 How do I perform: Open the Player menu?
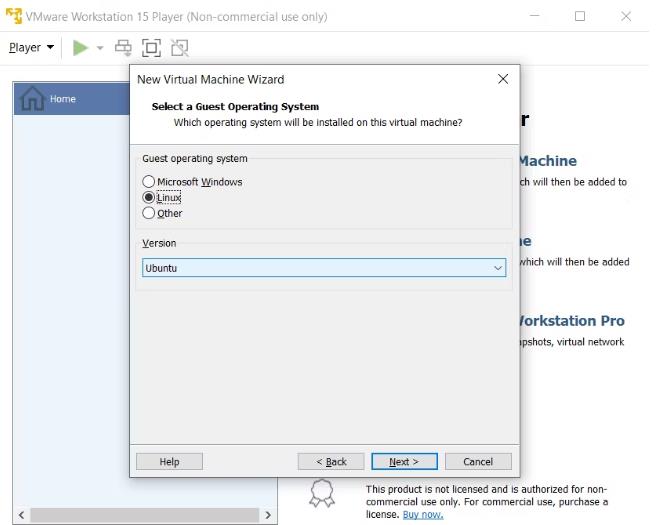click(31, 47)
